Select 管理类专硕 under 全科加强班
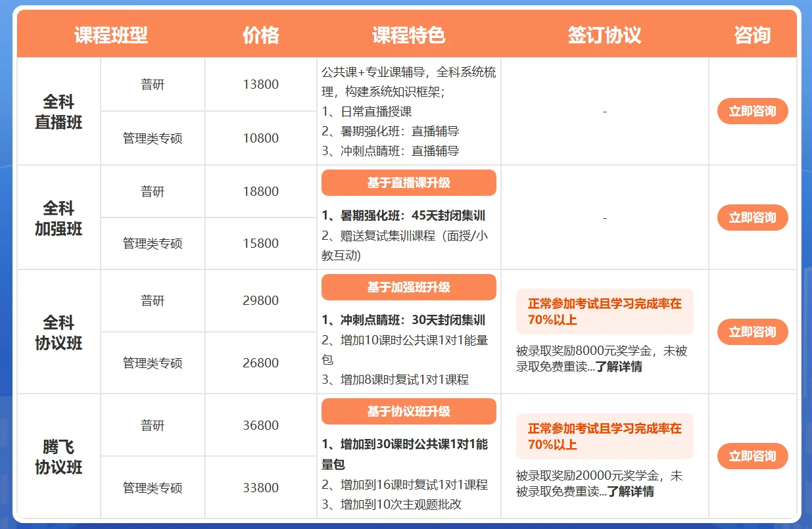 tap(153, 243)
